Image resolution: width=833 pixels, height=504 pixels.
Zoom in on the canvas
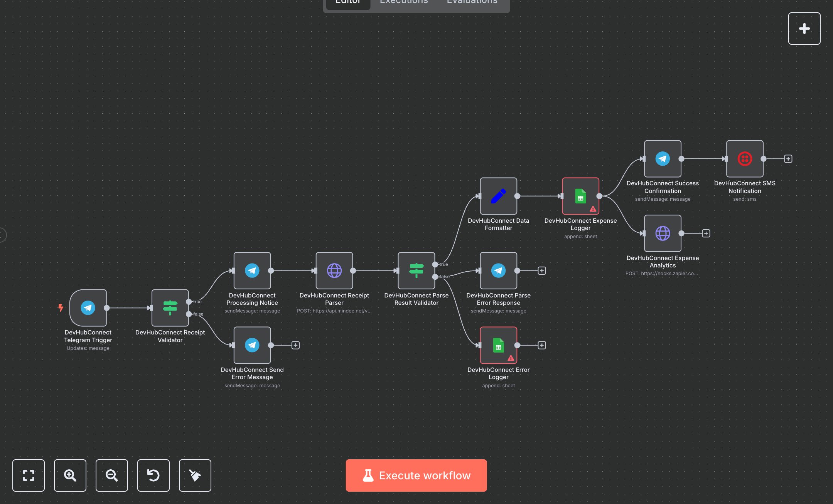pyautogui.click(x=70, y=475)
